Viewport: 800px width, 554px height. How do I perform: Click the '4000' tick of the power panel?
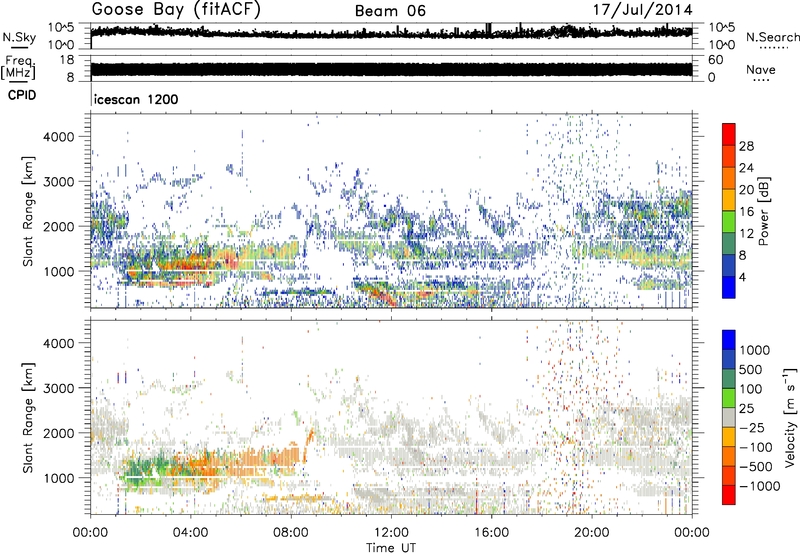coord(59,136)
